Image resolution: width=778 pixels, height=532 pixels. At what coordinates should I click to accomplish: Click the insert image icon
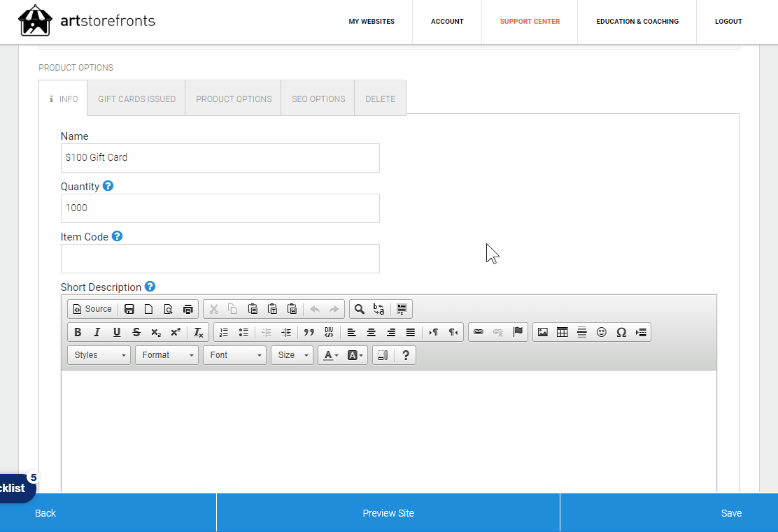pyautogui.click(x=542, y=332)
